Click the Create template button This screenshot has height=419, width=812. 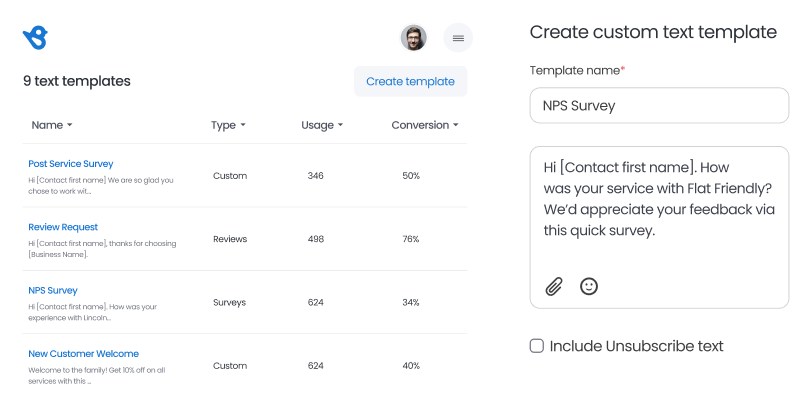411,81
